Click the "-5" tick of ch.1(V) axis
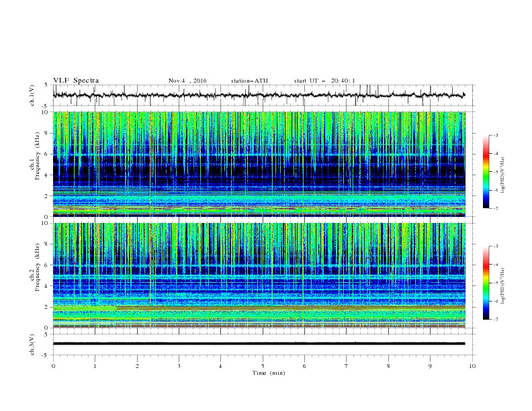 click(x=45, y=106)
